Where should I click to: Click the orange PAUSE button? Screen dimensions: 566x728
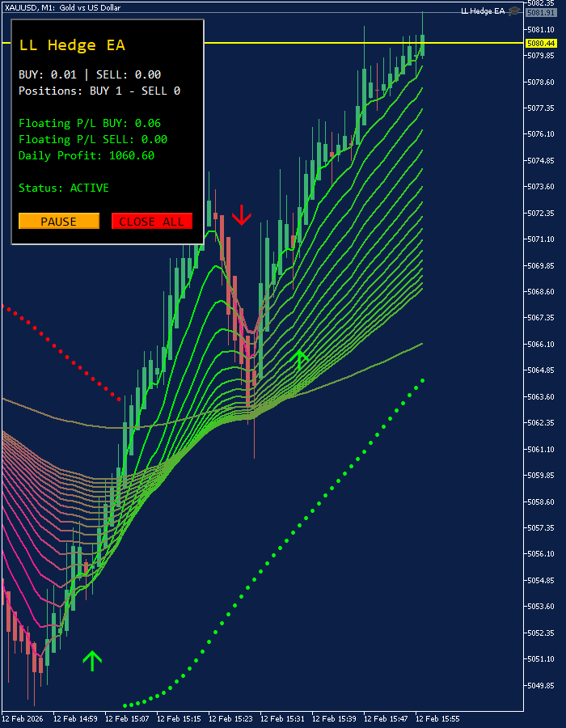coord(59,221)
